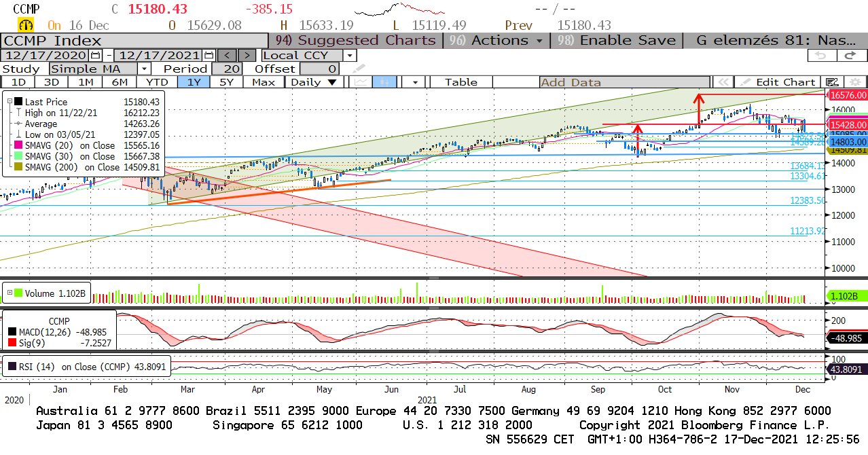The height and width of the screenshot is (455, 868).
Task: Switch to the line chart type icon
Action: tap(362, 82)
